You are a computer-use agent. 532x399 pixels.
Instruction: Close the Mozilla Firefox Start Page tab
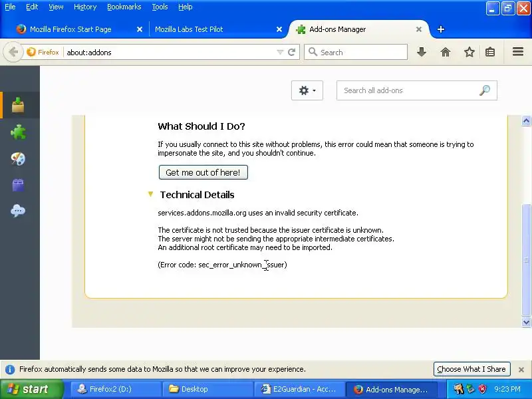[140, 29]
